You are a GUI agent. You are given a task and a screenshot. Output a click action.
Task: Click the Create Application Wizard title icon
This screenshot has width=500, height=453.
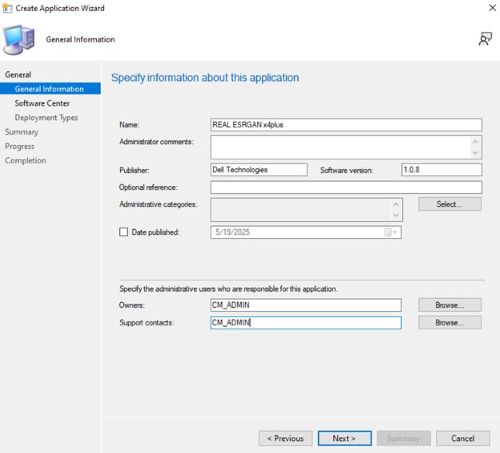click(7, 8)
